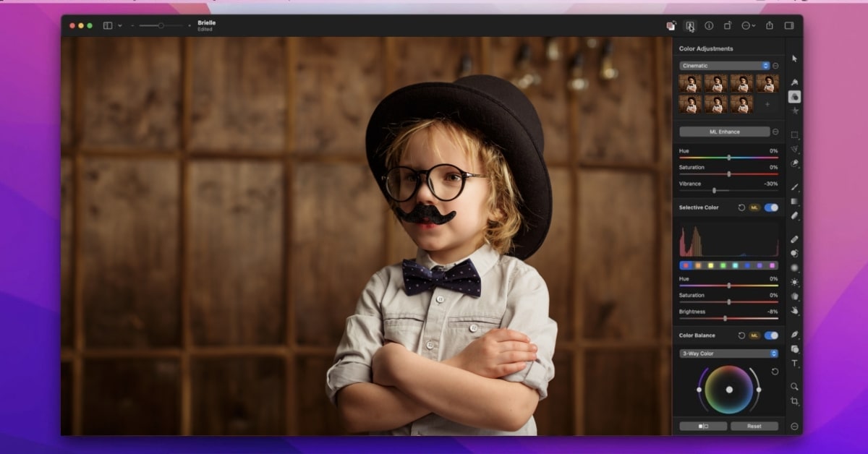Screen dimensions: 868x454
Task: Select the Clone stamp tool
Action: pos(794,253)
